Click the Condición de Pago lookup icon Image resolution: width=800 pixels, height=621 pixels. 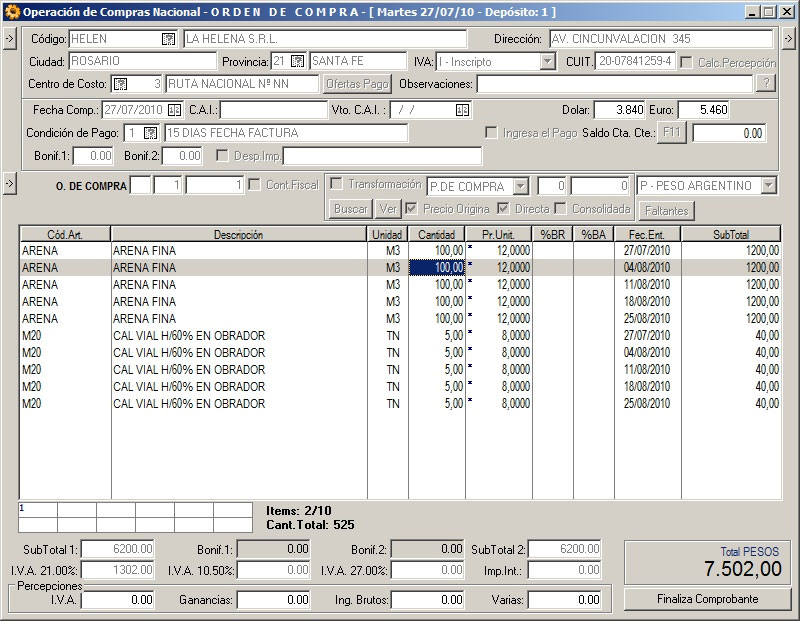pos(151,133)
